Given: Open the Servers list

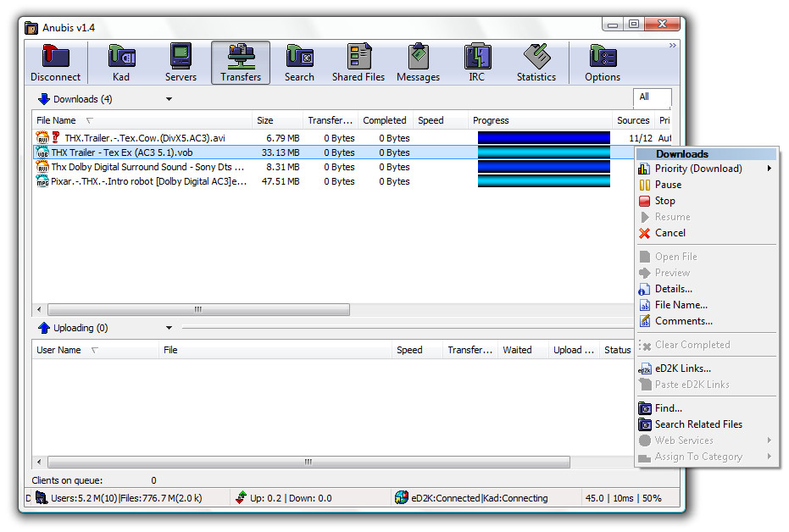Looking at the screenshot, I should coord(181,63).
